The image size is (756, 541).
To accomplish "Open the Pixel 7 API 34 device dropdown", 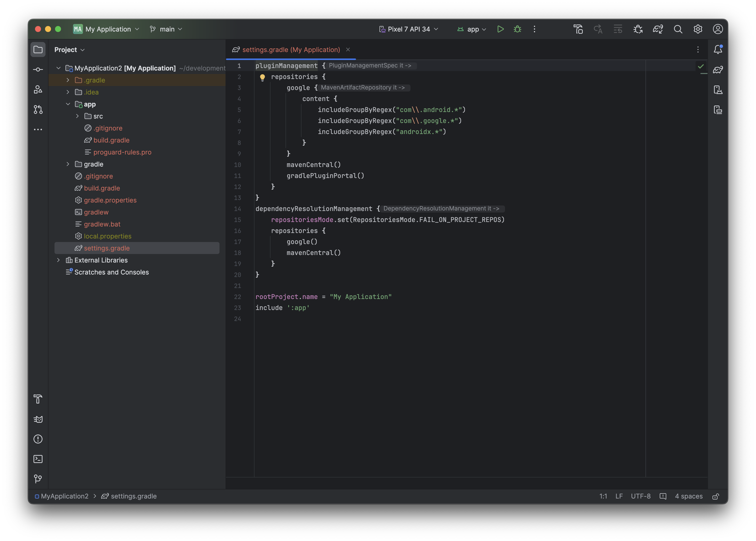I will click(409, 29).
